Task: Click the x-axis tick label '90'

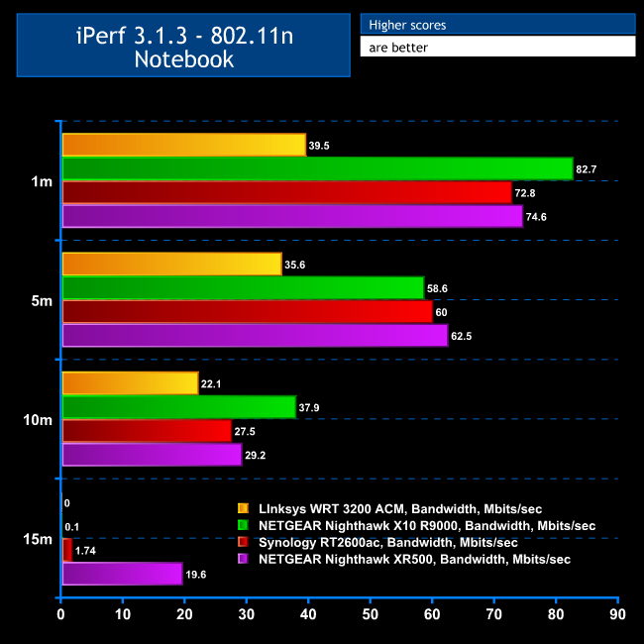Action: click(617, 614)
